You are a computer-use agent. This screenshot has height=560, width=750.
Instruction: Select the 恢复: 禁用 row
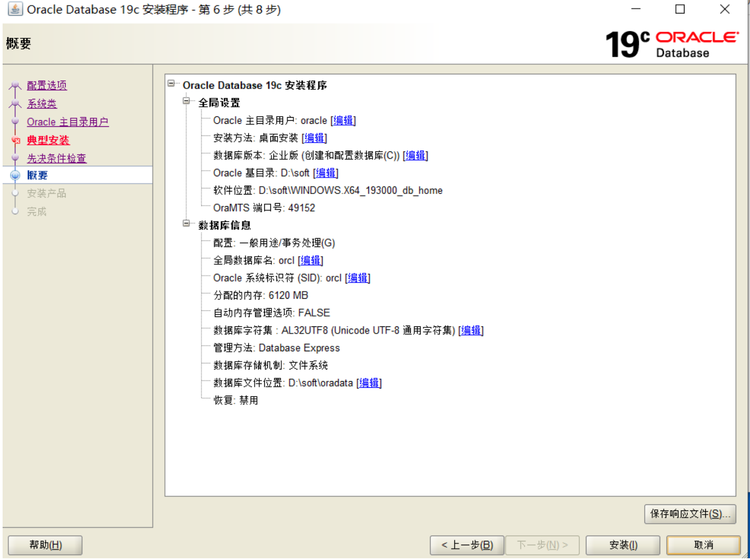[x=236, y=400]
